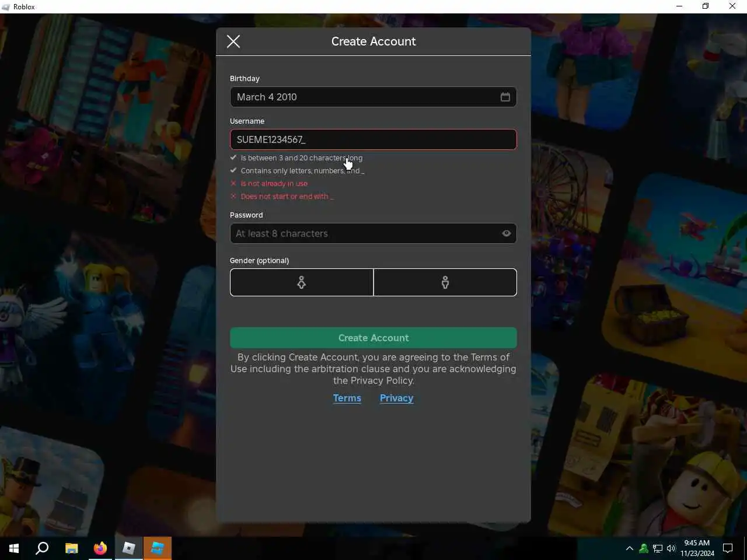The width and height of the screenshot is (747, 560).
Task: Open the Privacy link
Action: tap(397, 398)
